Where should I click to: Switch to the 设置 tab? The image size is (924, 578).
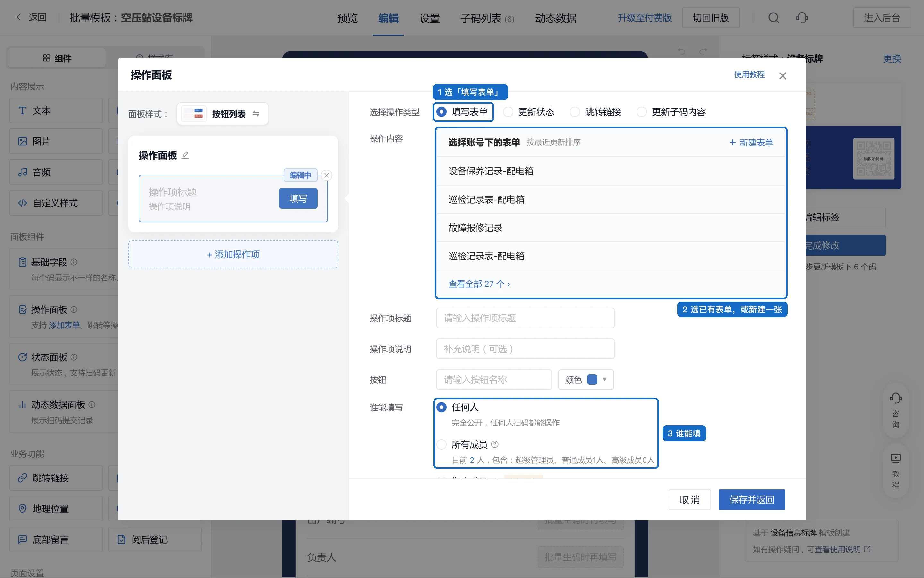click(430, 18)
